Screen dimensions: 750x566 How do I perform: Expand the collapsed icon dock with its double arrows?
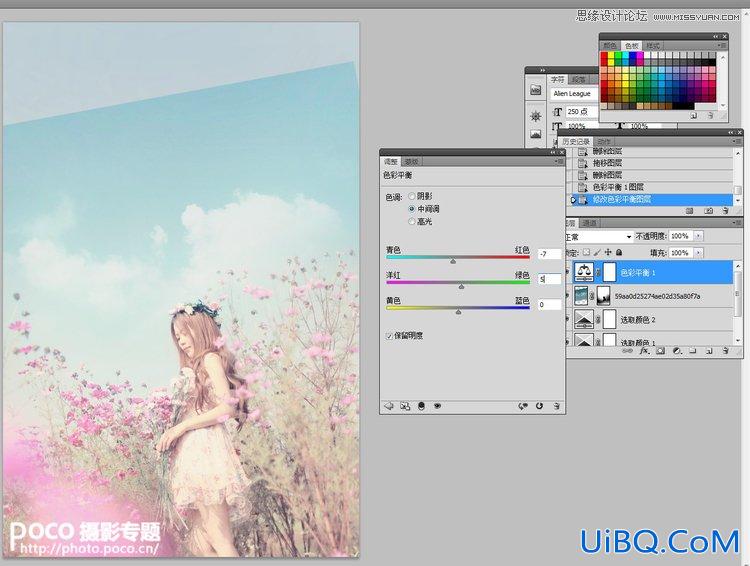(x=542, y=70)
